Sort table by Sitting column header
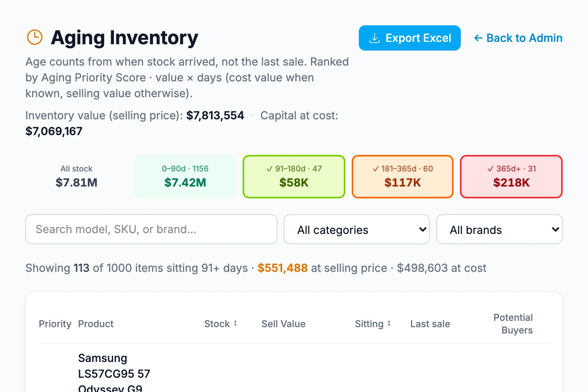The width and height of the screenshot is (588, 392). pos(373,324)
